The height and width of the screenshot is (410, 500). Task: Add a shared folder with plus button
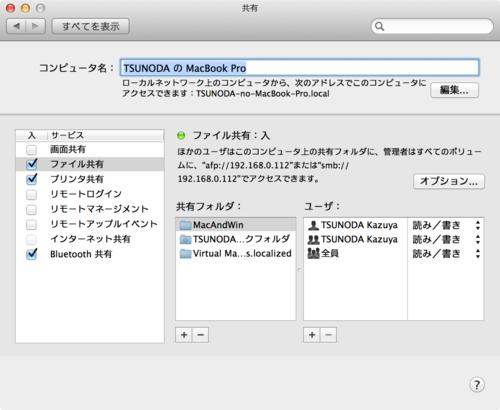tap(184, 335)
